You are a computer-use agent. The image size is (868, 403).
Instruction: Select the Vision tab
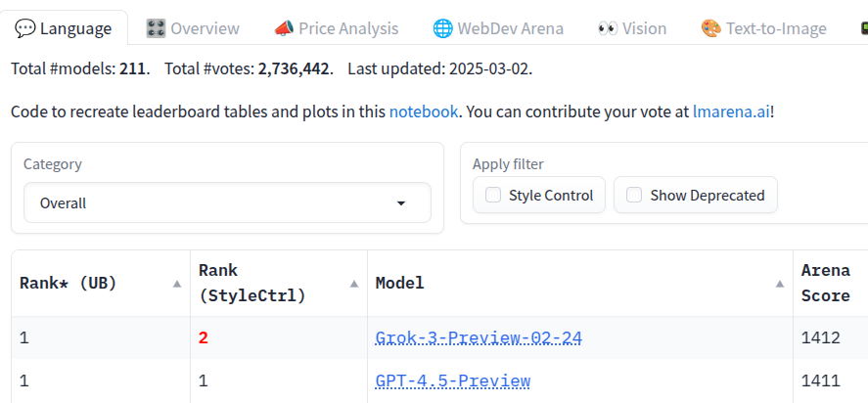coord(631,28)
